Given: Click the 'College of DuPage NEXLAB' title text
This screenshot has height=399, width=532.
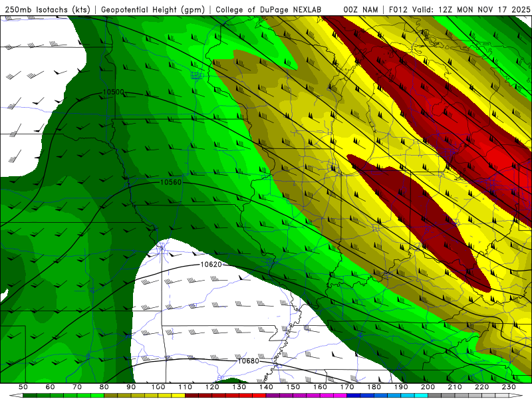Looking at the screenshot, I should [269, 9].
